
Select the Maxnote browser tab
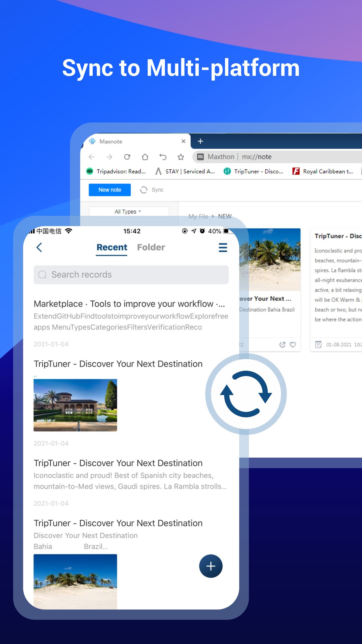[x=137, y=141]
